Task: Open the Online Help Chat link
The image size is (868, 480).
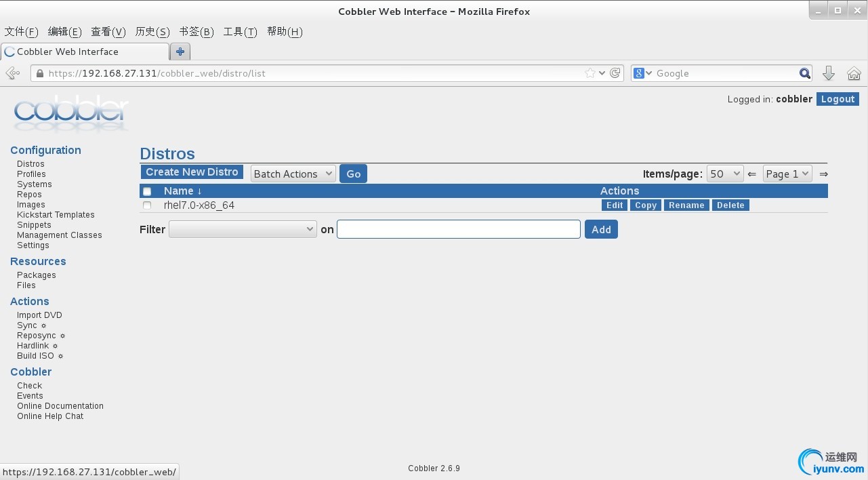Action: tap(50, 416)
